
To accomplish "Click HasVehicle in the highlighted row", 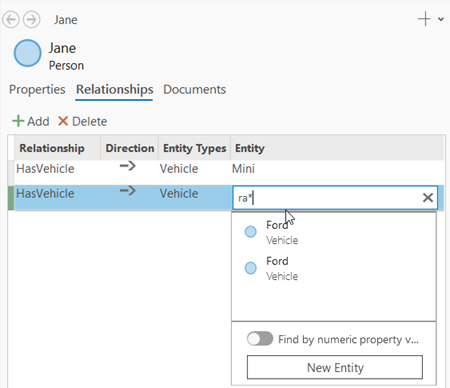I will pos(45,194).
